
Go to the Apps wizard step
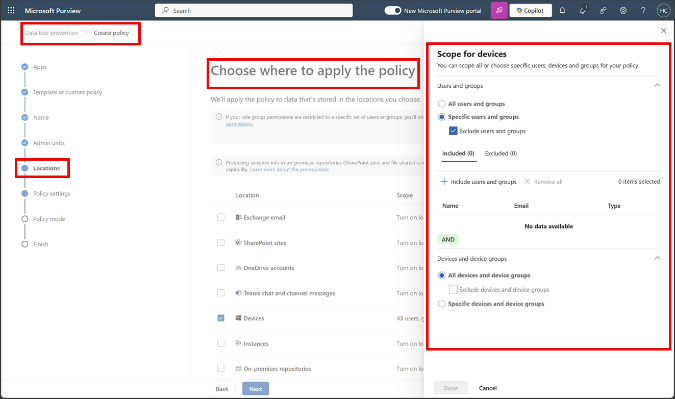(x=39, y=67)
